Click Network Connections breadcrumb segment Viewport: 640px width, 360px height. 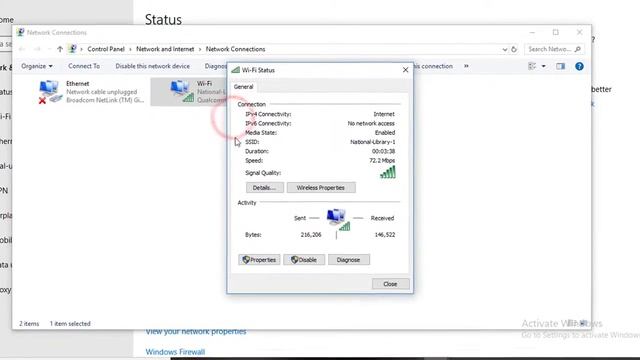point(236,49)
